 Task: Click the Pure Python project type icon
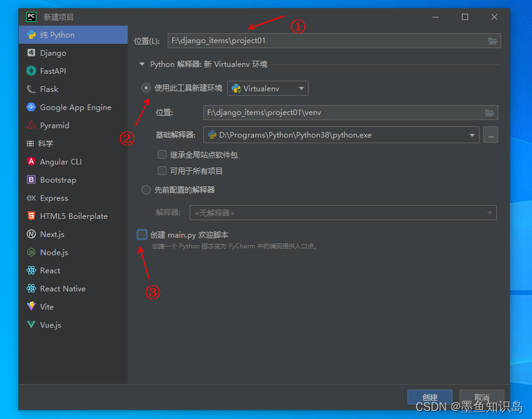tap(31, 34)
